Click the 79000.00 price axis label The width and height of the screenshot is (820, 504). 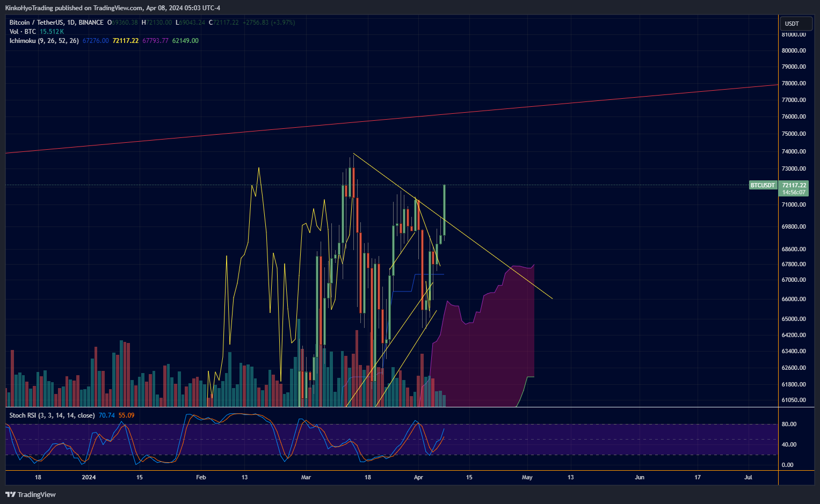pos(794,67)
